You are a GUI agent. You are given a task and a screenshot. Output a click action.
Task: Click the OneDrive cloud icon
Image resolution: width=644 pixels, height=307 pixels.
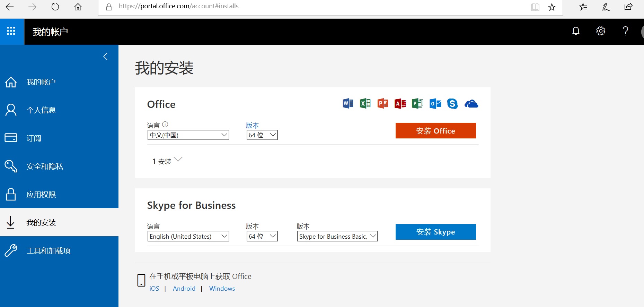click(471, 104)
